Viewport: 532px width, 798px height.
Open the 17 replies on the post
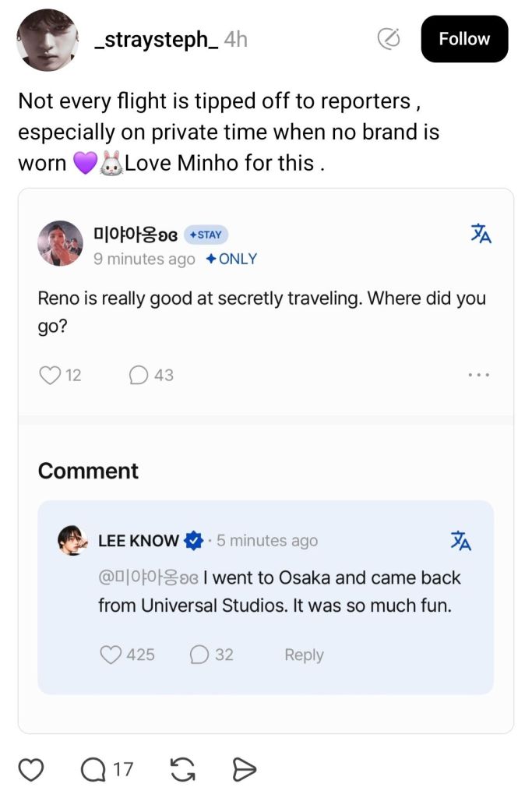(107, 770)
